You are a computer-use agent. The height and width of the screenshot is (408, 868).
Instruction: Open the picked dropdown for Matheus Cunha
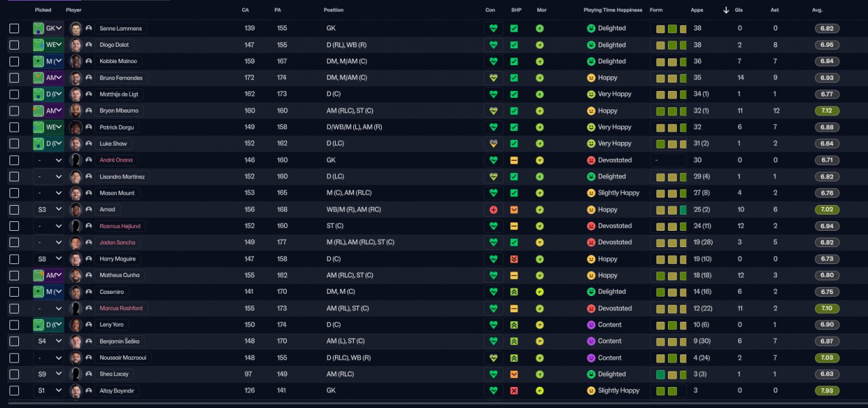point(48,276)
